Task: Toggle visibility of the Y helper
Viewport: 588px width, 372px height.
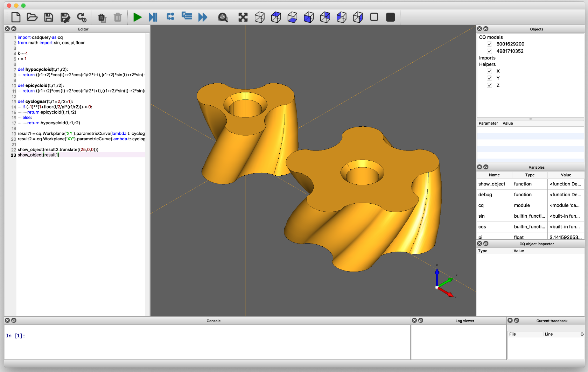Action: click(x=489, y=78)
